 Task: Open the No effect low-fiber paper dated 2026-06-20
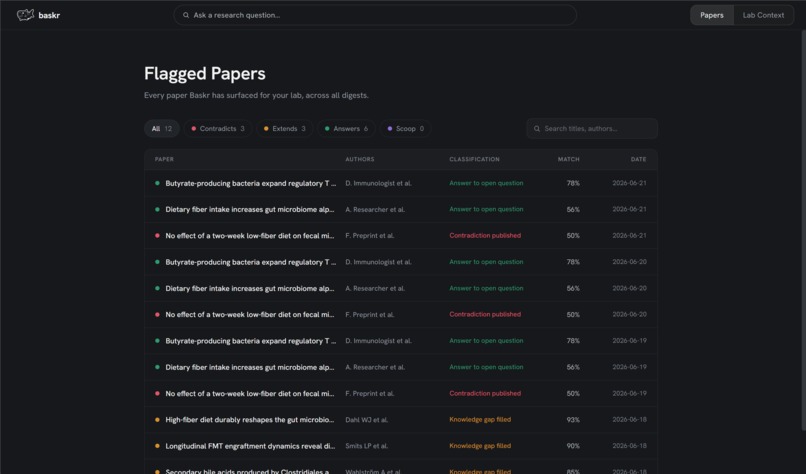coord(401,315)
